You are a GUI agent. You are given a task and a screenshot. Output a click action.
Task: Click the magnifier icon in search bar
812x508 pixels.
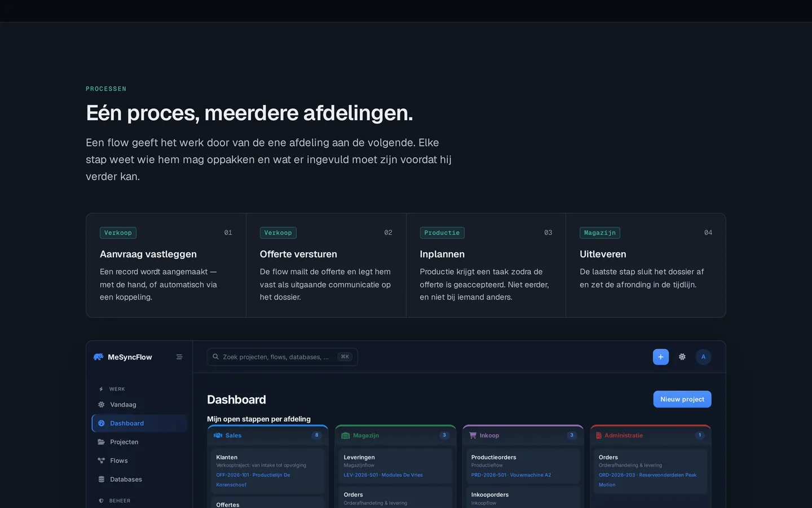215,357
